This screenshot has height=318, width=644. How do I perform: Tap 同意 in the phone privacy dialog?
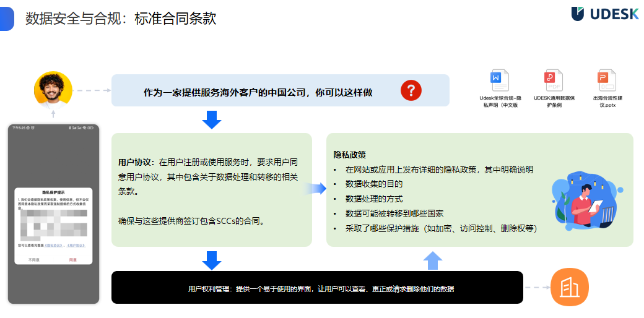tap(73, 259)
